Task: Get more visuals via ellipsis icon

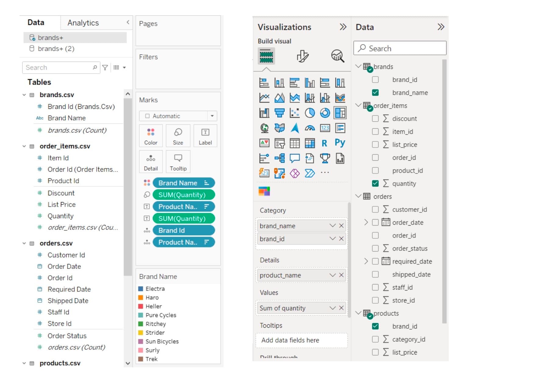Action: (325, 173)
